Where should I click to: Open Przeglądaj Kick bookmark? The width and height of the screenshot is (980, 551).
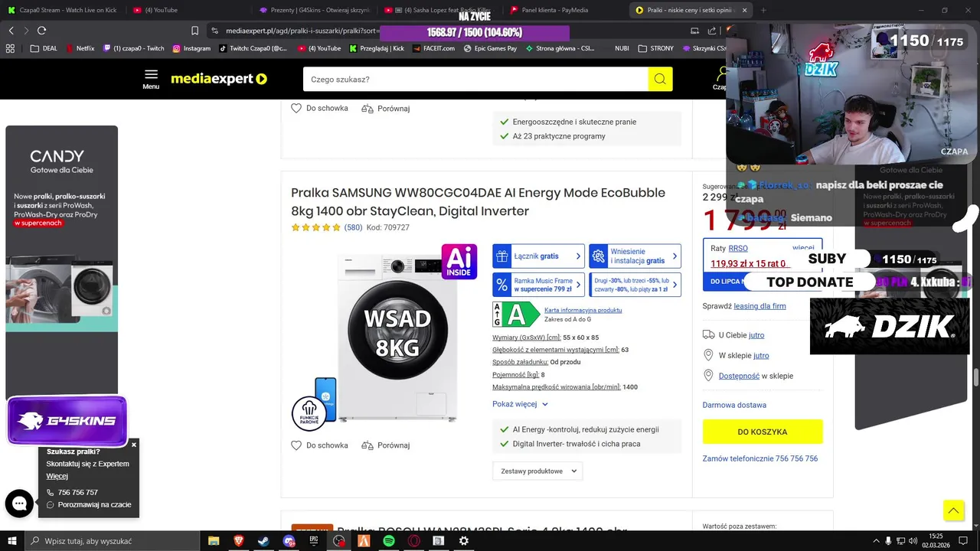[377, 48]
